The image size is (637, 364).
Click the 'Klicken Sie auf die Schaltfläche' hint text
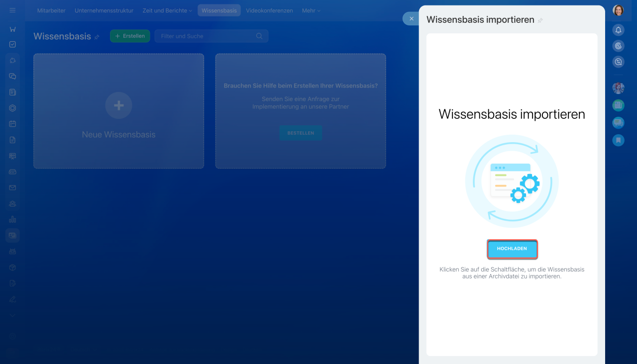(512, 273)
